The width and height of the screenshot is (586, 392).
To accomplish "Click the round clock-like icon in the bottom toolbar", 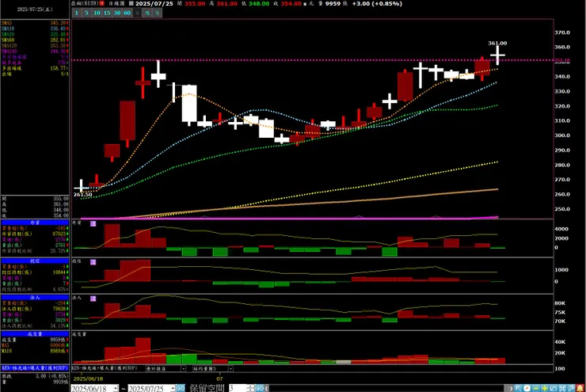I will 527,389.
